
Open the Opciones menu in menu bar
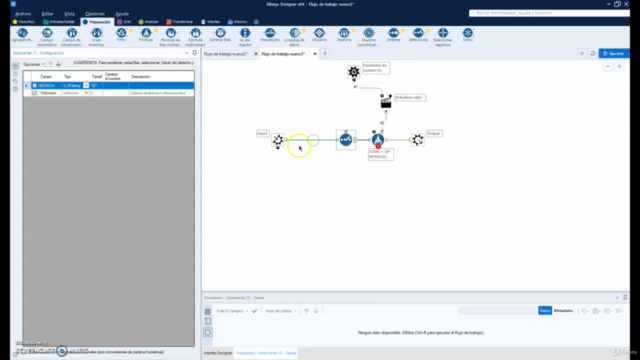tap(95, 14)
